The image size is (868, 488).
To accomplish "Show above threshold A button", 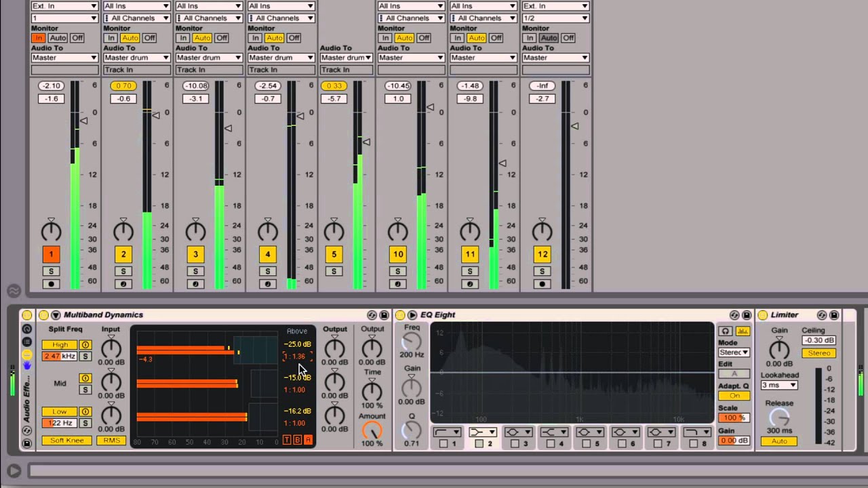I will point(308,441).
